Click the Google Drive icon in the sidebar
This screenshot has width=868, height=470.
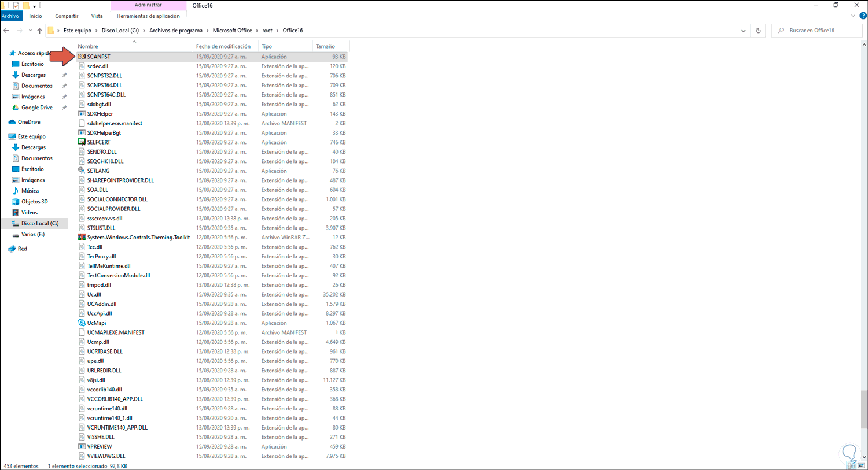(16, 108)
